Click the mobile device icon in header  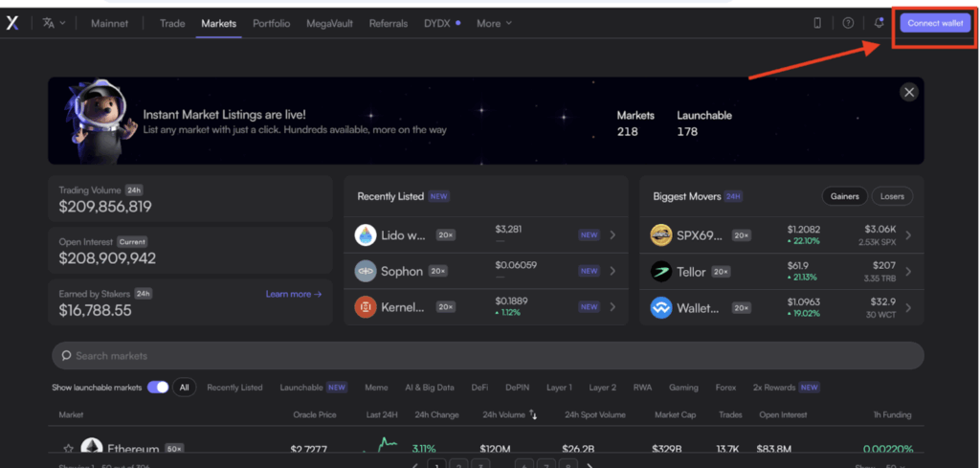[x=817, y=23]
